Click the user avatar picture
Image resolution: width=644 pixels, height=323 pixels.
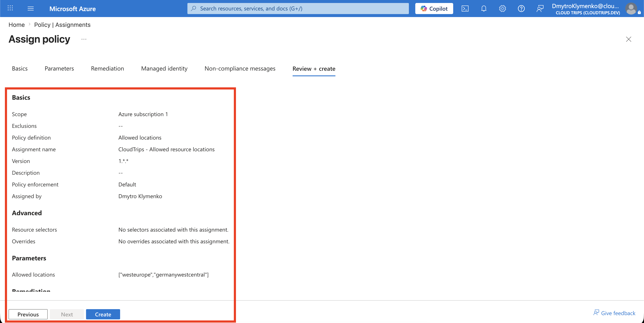pyautogui.click(x=631, y=9)
